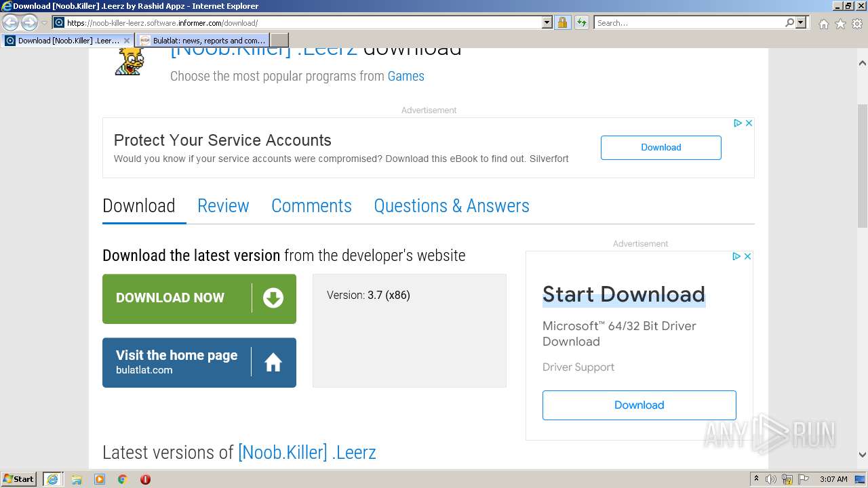This screenshot has height=488, width=868.
Task: Click the network tray icon
Action: (x=787, y=479)
